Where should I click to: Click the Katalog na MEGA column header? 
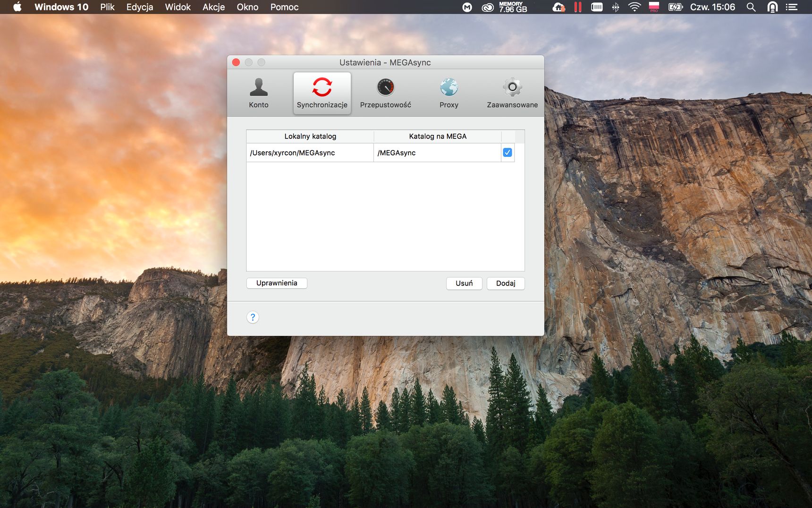coord(438,136)
